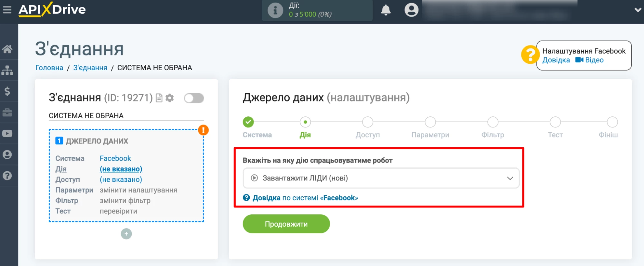Click (не вказано) next to Дія
This screenshot has width=644, height=266.
pyautogui.click(x=121, y=169)
